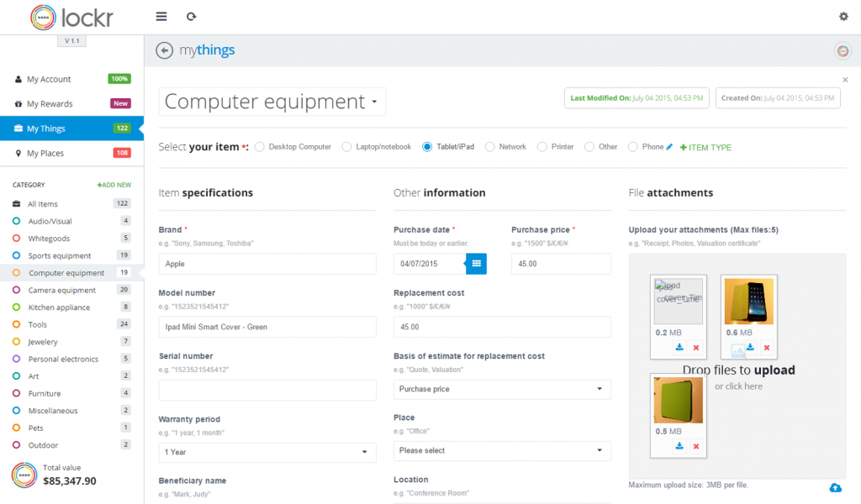Show All Items category
The height and width of the screenshot is (504, 861).
pos(72,204)
